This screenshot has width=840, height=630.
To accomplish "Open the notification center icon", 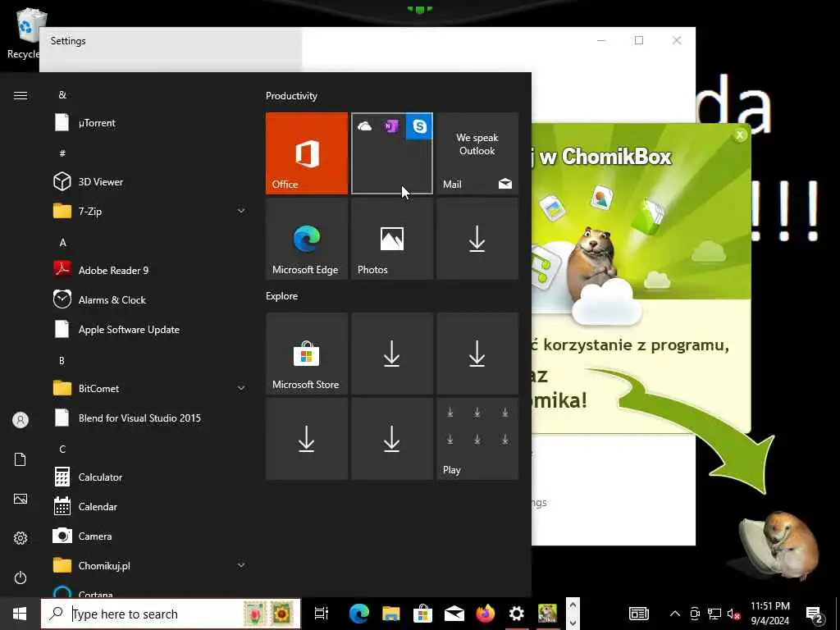I will (x=815, y=614).
